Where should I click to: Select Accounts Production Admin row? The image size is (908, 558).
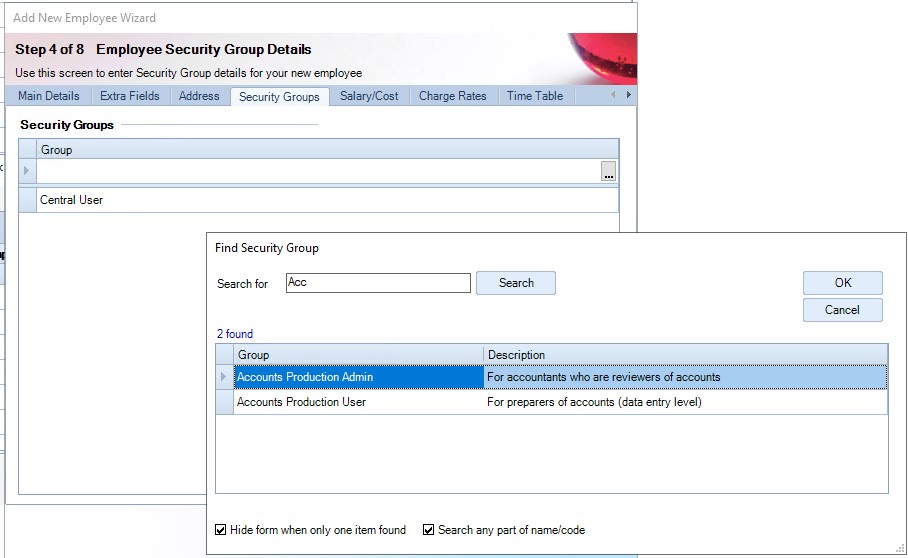551,377
